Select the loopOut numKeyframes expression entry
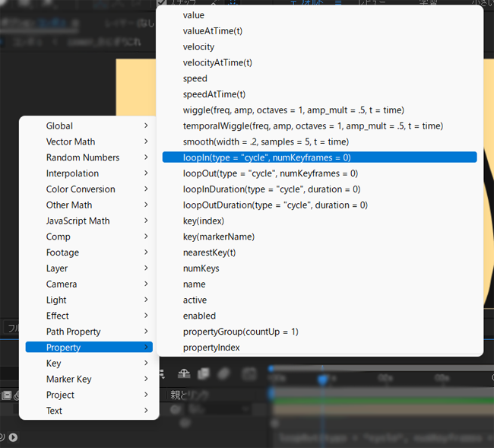The image size is (494, 448). pos(270,173)
